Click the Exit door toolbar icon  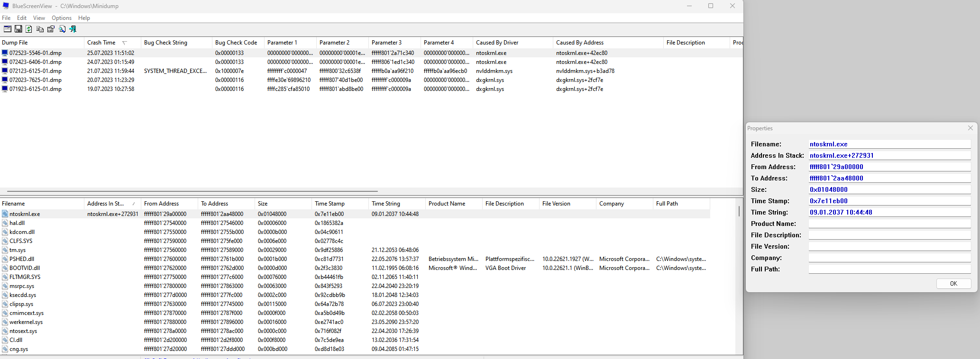[x=73, y=29]
